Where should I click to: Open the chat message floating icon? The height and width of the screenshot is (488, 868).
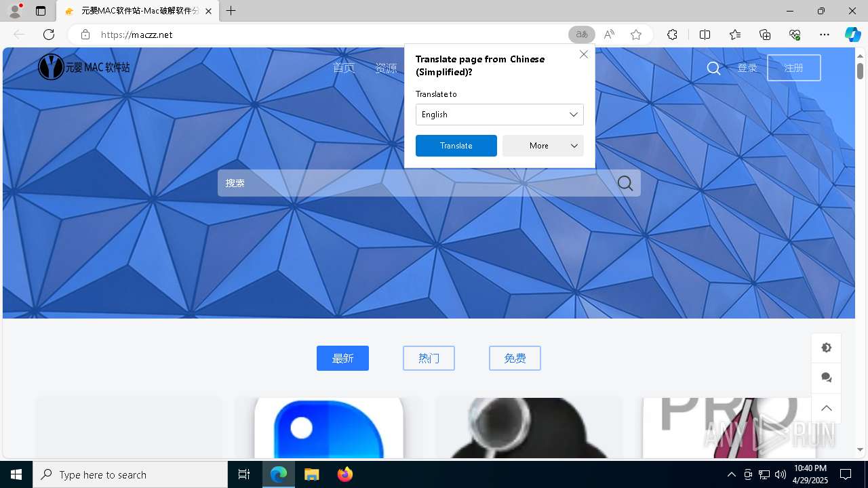(826, 378)
